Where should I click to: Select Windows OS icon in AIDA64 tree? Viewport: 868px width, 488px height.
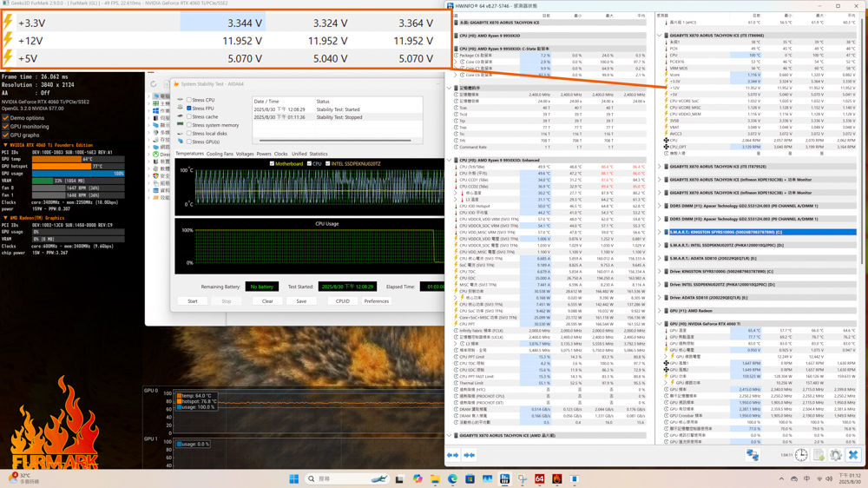[156, 110]
